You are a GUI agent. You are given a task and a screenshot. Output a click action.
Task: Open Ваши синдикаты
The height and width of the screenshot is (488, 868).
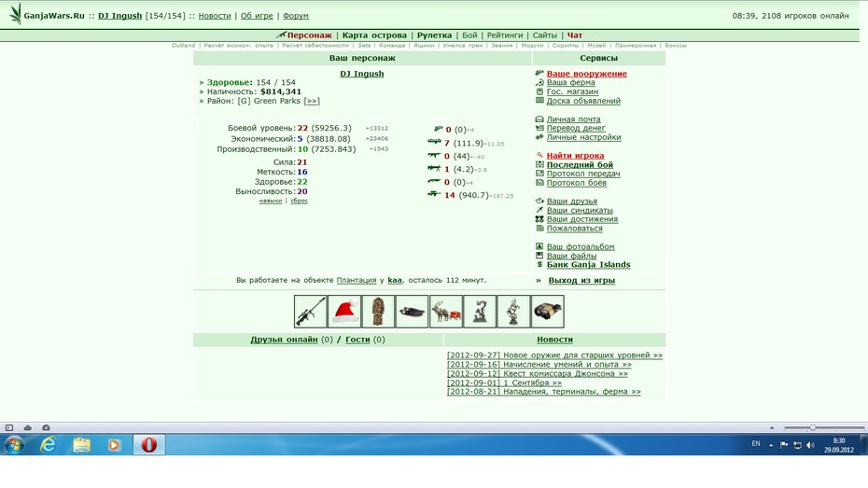tap(580, 210)
